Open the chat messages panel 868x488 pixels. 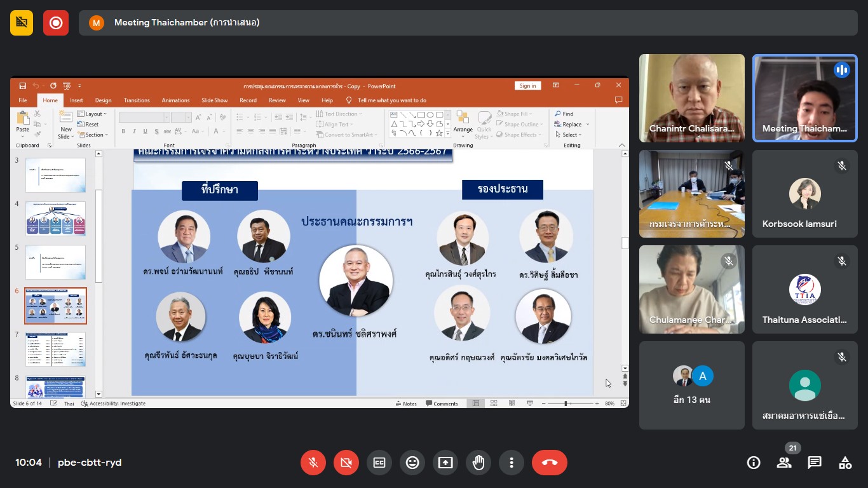(x=815, y=463)
